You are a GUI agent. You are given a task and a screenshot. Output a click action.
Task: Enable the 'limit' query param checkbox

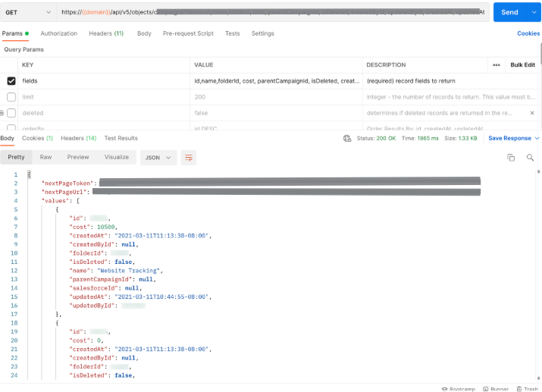(x=11, y=97)
